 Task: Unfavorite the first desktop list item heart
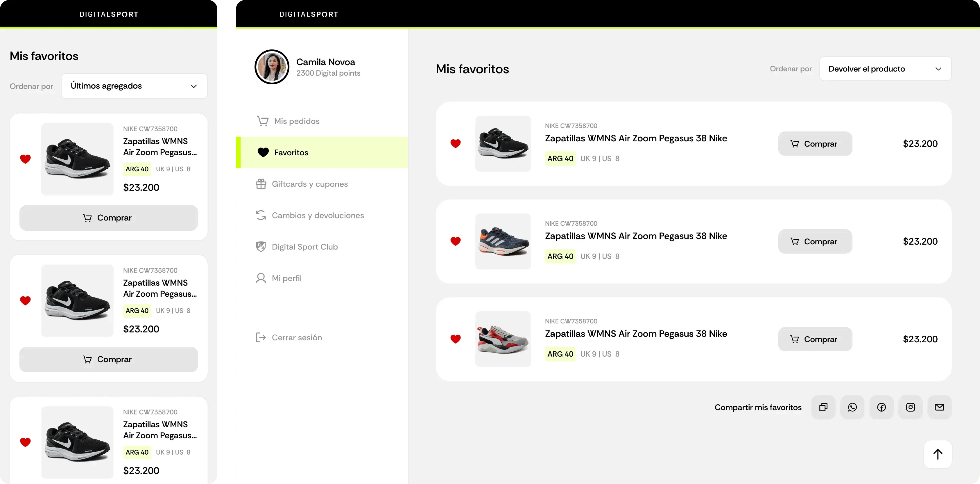tap(455, 144)
